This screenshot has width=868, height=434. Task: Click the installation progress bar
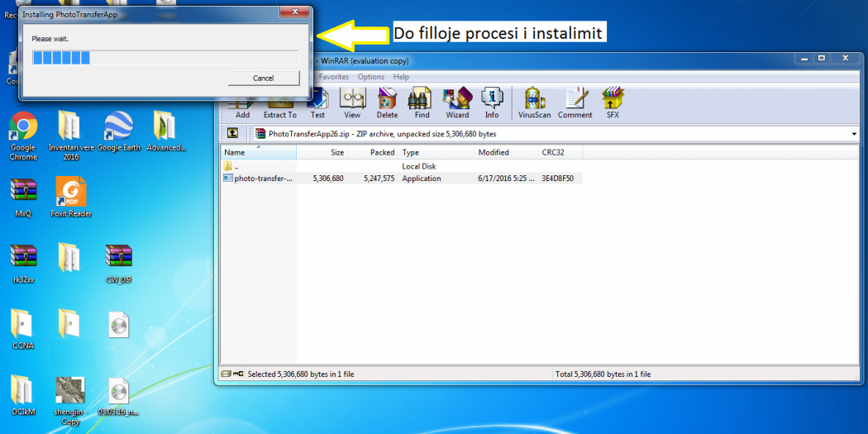click(165, 58)
